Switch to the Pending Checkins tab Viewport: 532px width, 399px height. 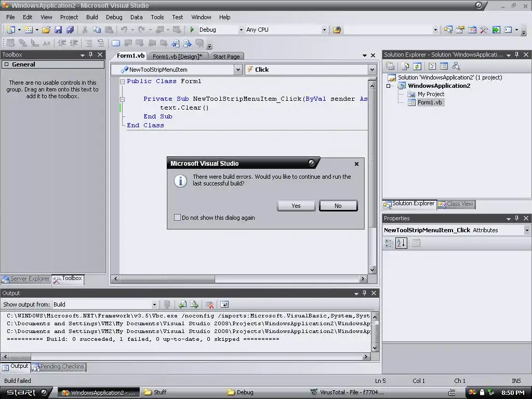58,366
